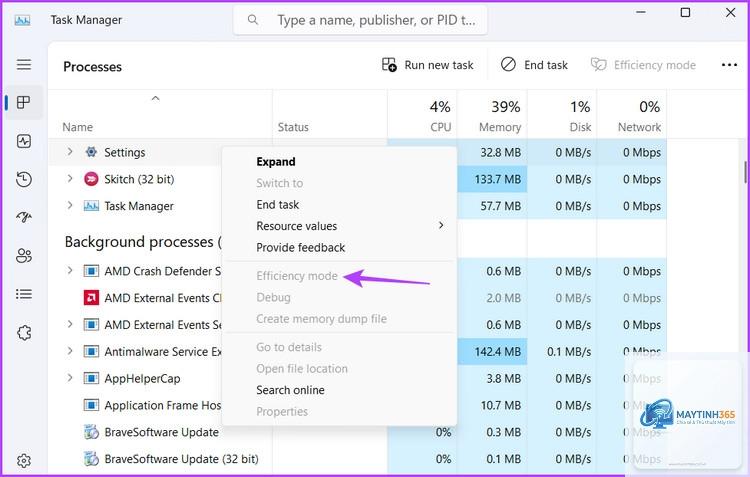750x477 pixels.
Task: Click the vertical scrollbar thumb
Action: (x=745, y=172)
